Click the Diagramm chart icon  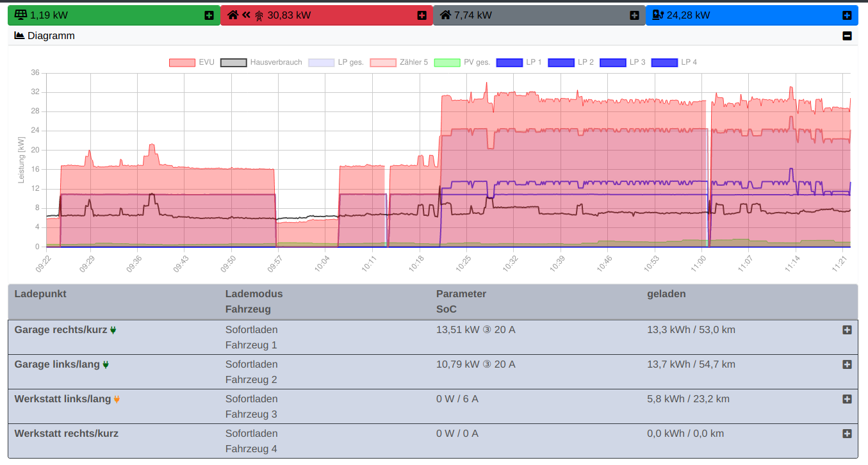(19, 36)
